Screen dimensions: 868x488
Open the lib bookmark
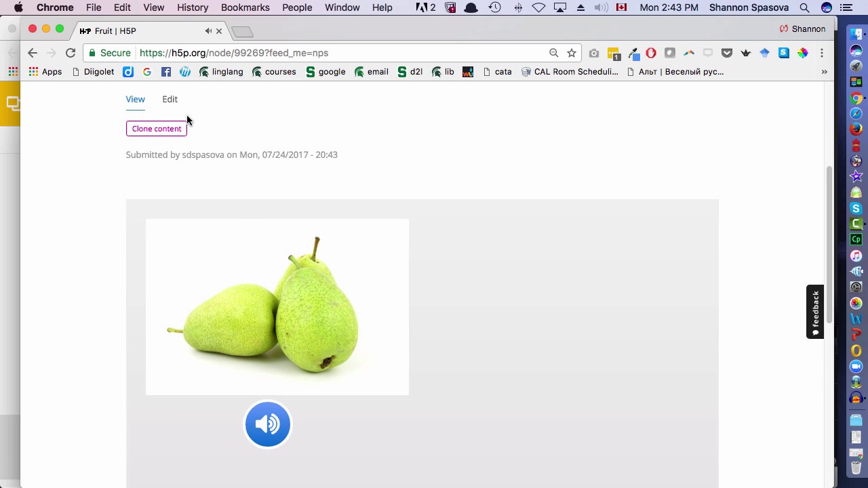point(443,72)
